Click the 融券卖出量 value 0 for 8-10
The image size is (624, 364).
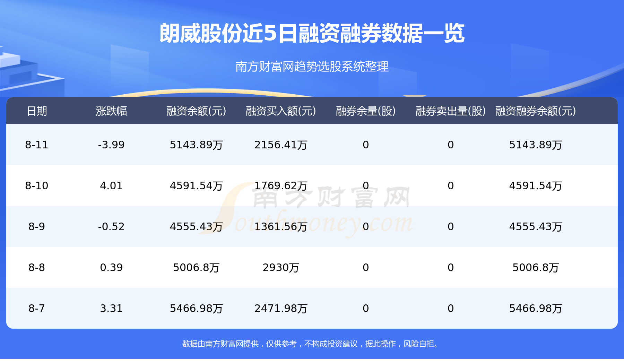(x=451, y=185)
